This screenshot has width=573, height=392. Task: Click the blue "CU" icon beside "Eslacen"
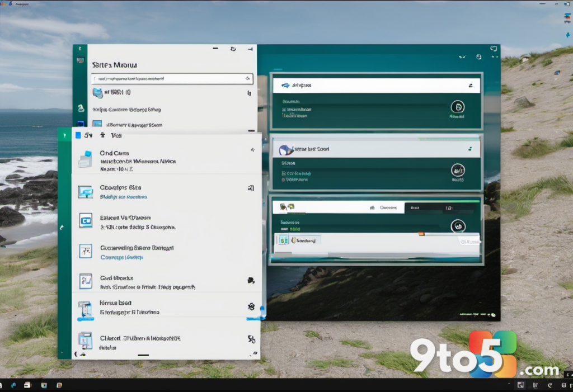pos(86,221)
